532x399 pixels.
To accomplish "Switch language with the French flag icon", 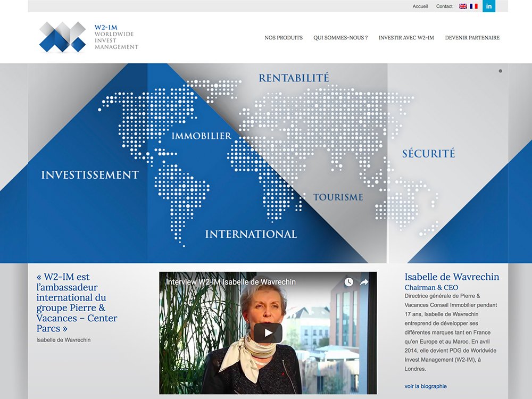I will [x=473, y=6].
